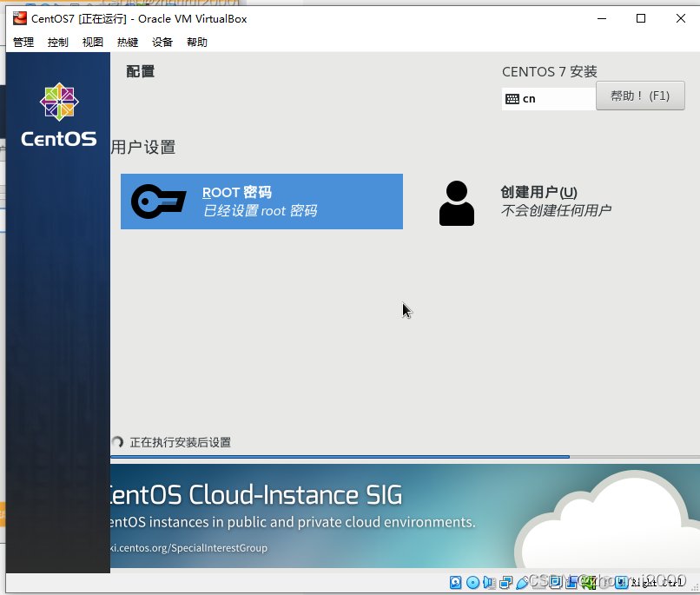Click the 已经设置 root 密码 subtitle
Viewport: 700px width, 595px height.
260,210
